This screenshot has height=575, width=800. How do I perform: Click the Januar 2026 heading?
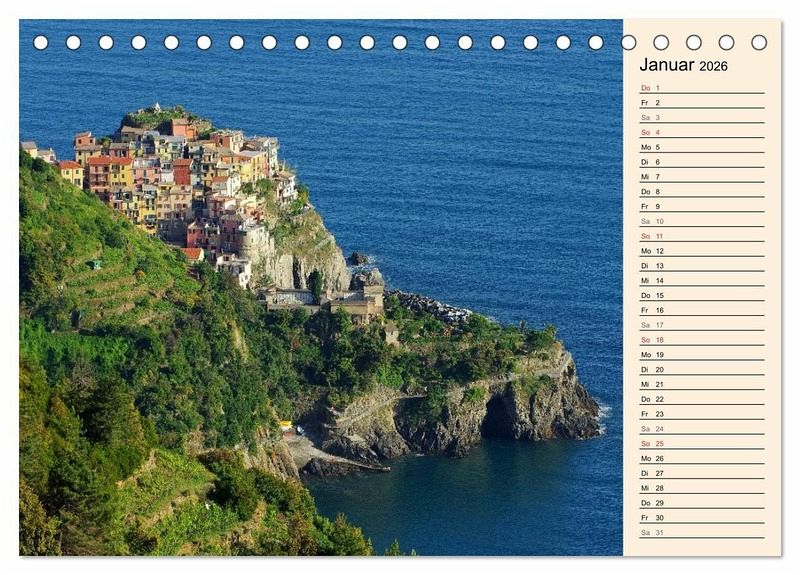(x=683, y=65)
